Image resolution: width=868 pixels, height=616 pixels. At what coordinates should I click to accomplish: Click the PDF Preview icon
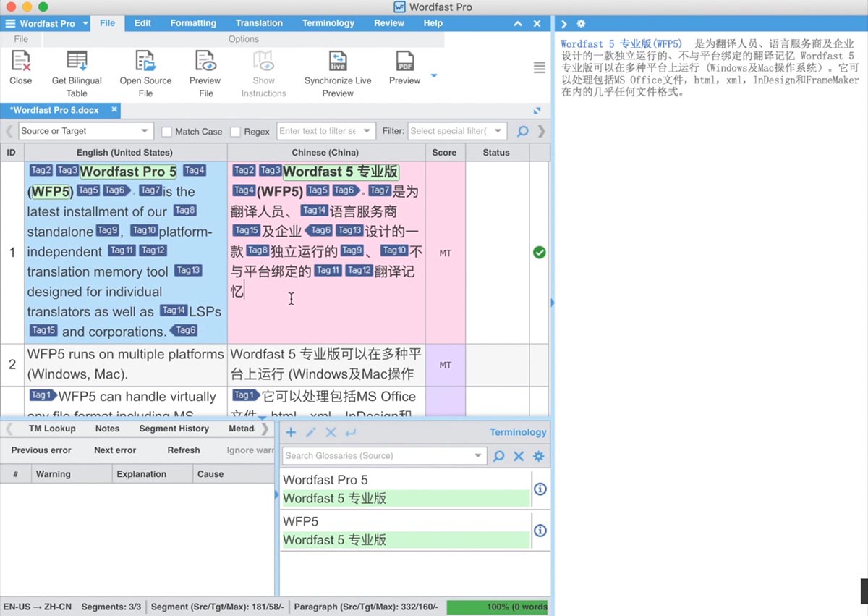click(404, 62)
